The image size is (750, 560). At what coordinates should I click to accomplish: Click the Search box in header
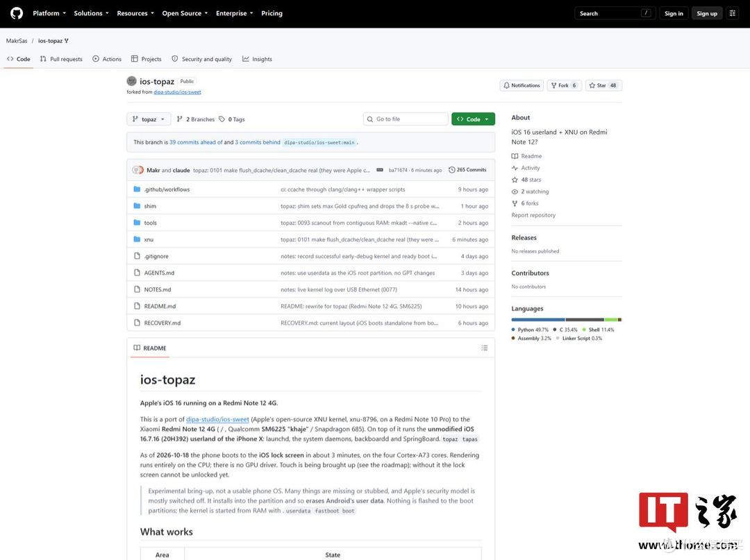click(x=615, y=13)
